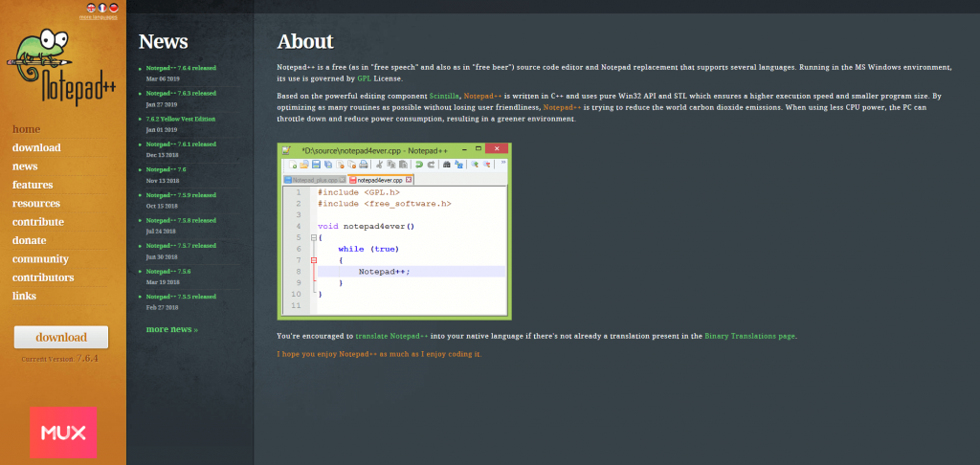Click Print icon in the embedded screenshot toolbar
The image size is (980, 465).
point(363,165)
